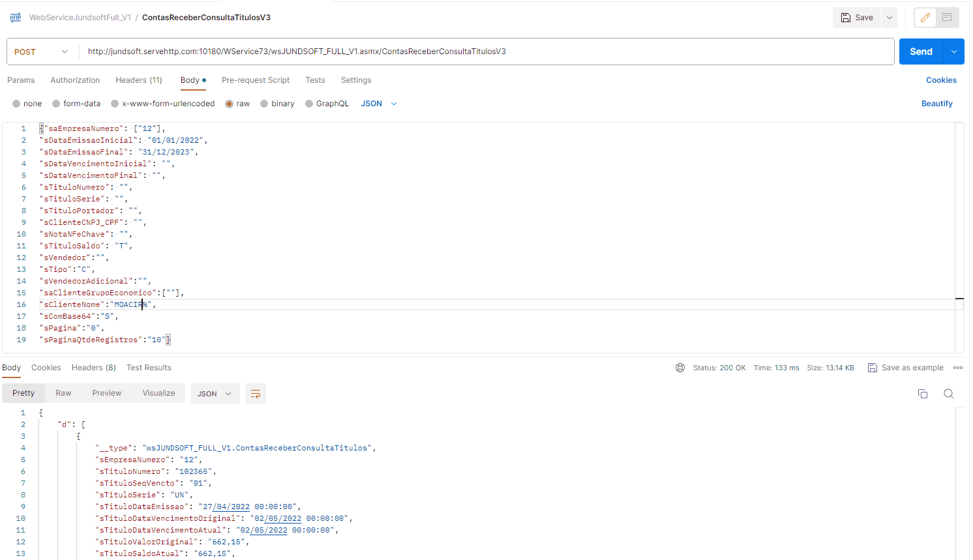Choose the form-data radio option

(56, 104)
